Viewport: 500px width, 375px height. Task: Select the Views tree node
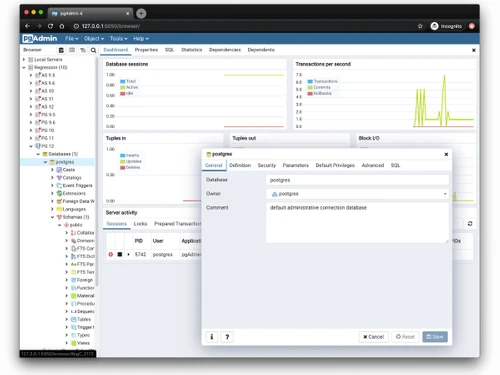click(83, 343)
